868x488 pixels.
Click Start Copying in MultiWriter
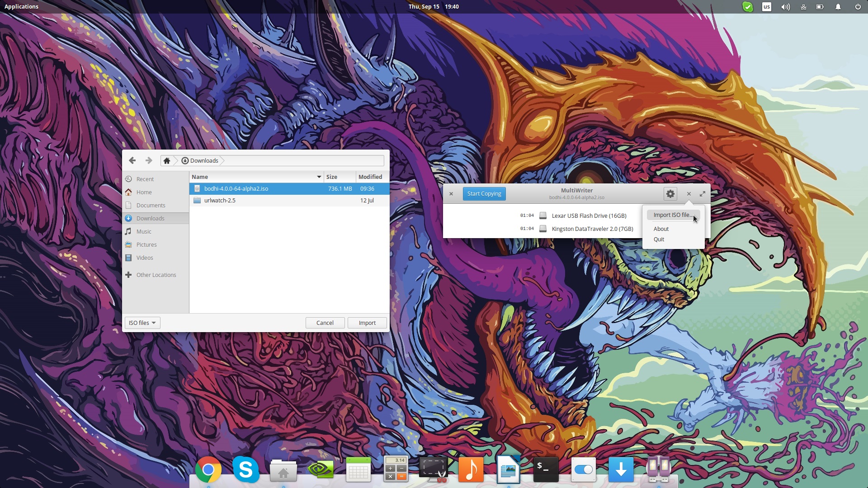pyautogui.click(x=484, y=193)
